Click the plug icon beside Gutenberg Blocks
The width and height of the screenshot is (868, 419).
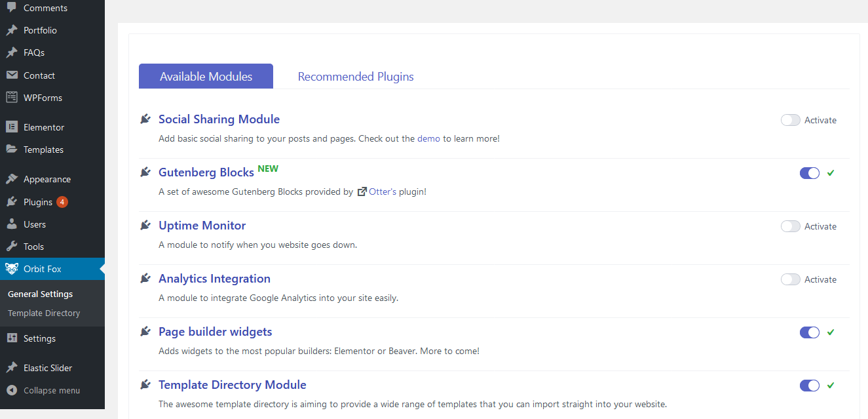coord(145,172)
